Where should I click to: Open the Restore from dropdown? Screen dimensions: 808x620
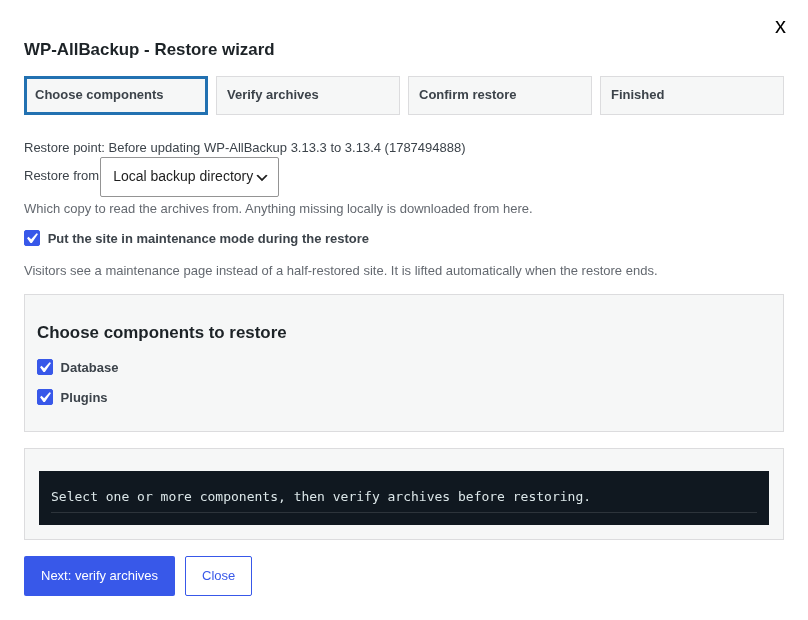(190, 177)
